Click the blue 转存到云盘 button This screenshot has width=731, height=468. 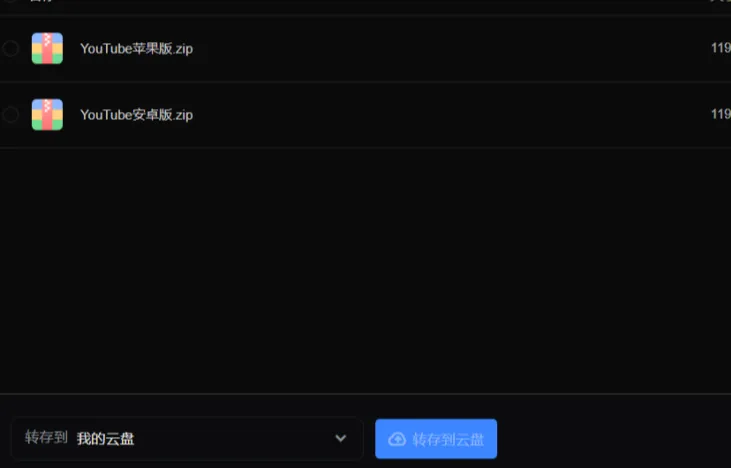click(x=436, y=439)
